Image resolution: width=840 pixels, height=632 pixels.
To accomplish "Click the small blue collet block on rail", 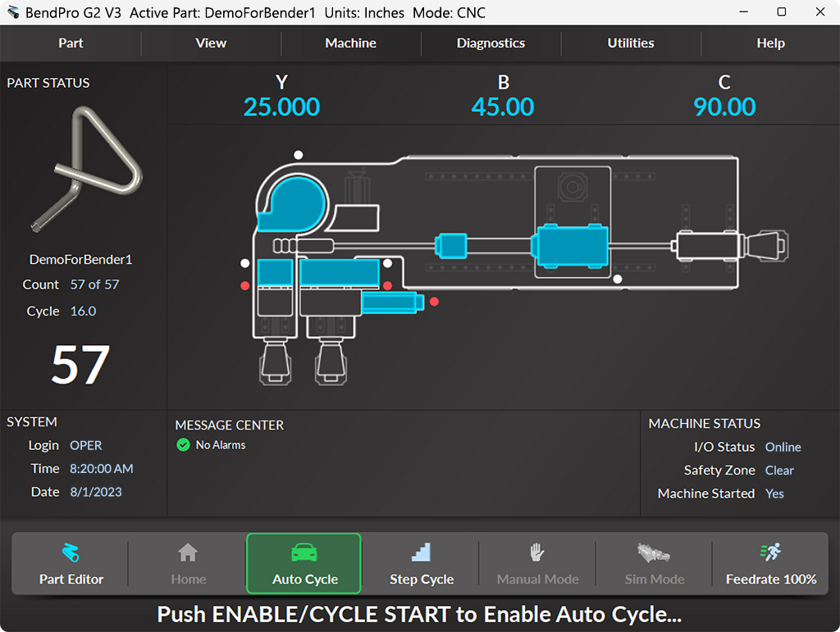I will (451, 246).
